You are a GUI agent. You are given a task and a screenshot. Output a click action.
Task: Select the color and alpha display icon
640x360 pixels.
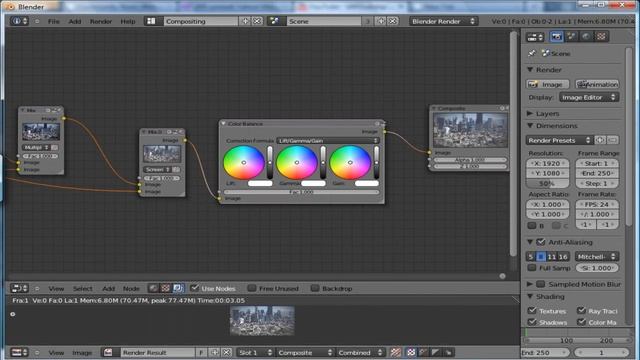click(411, 352)
